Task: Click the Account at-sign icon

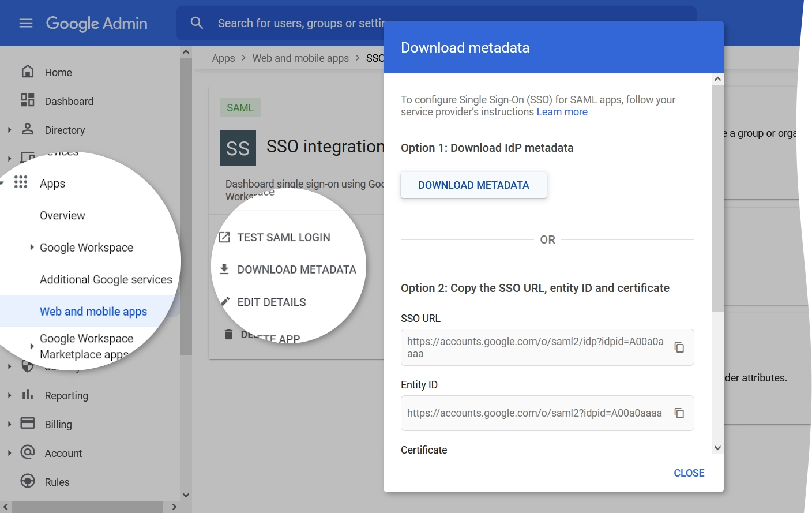Action: pyautogui.click(x=28, y=452)
